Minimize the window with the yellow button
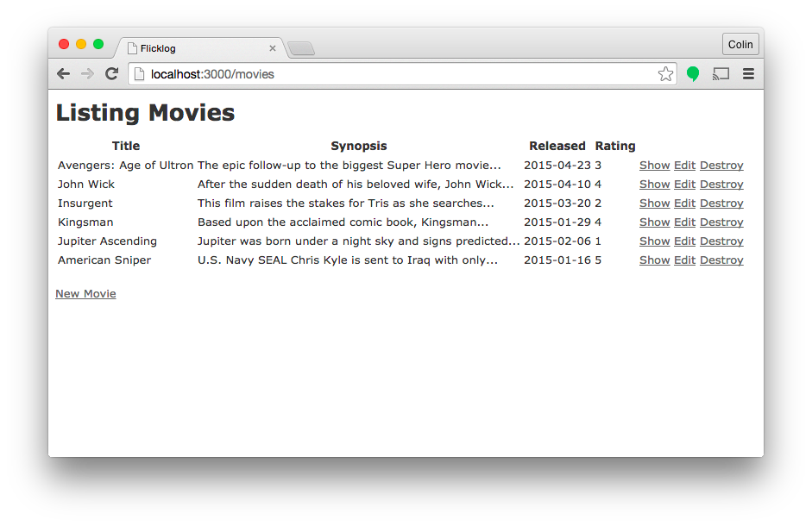This screenshot has width=812, height=526. click(81, 44)
